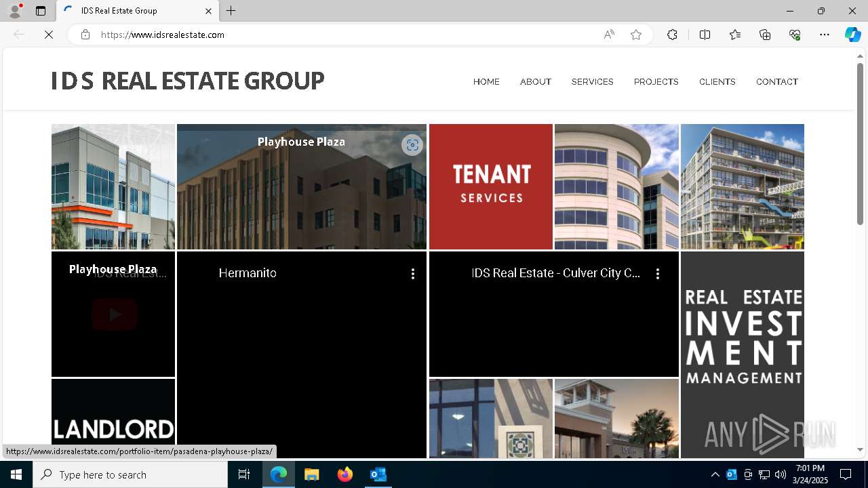Add this page to favorites

click(636, 35)
